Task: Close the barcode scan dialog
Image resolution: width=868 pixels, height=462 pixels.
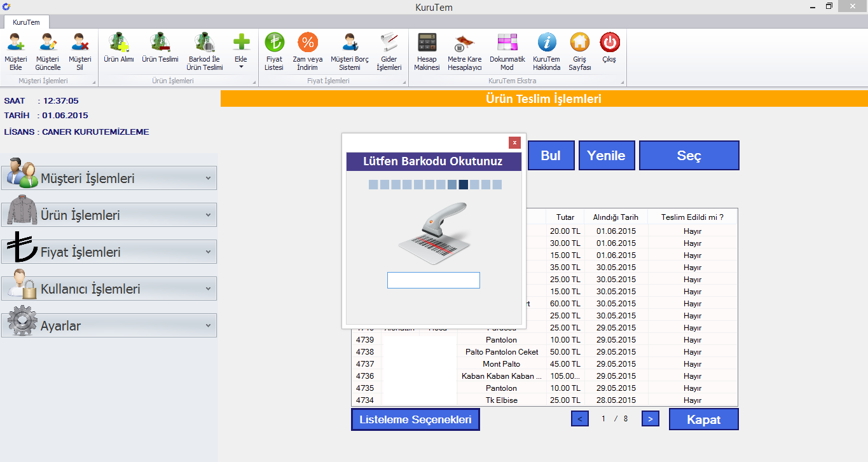Action: pos(514,142)
